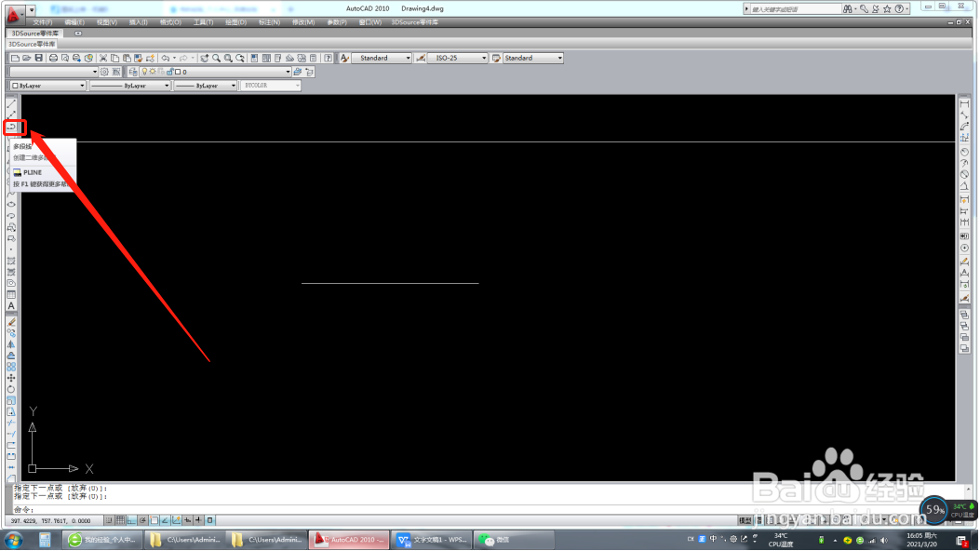Toggle Quick properties in the status bar
The height and width of the screenshot is (551, 980).
coord(210,520)
